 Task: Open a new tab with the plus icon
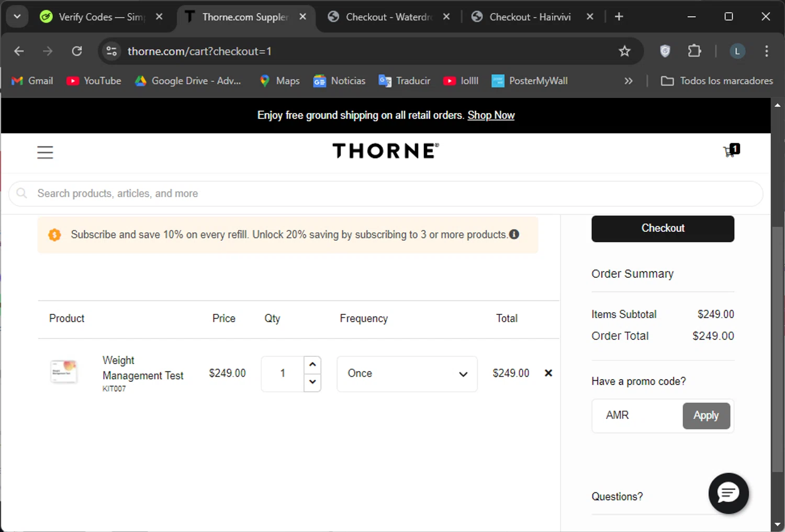(x=619, y=17)
